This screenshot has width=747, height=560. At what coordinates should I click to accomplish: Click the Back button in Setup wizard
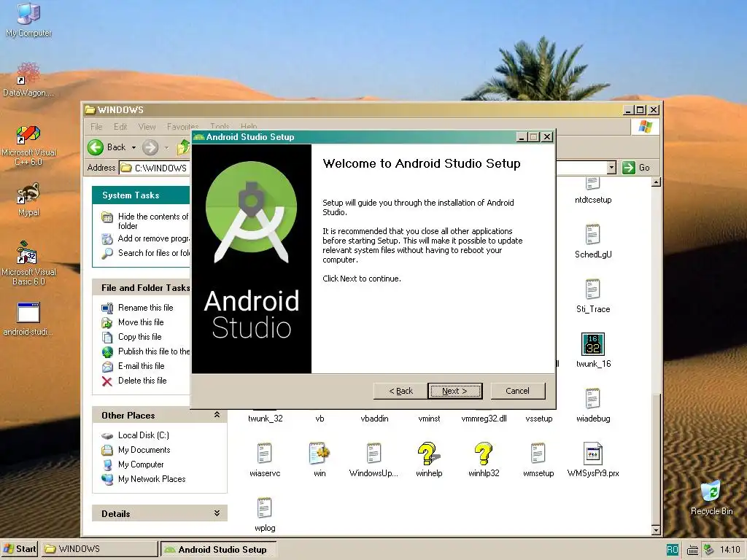pos(400,391)
